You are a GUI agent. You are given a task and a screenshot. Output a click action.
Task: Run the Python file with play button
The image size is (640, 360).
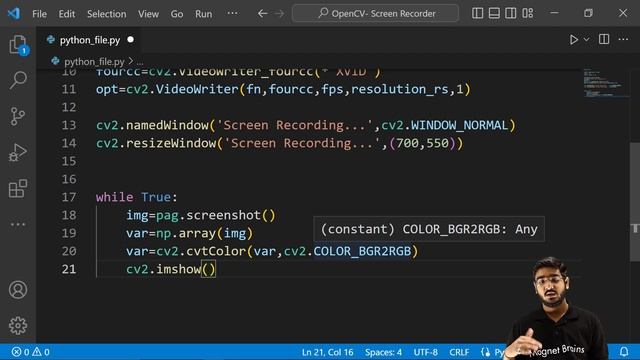[573, 40]
